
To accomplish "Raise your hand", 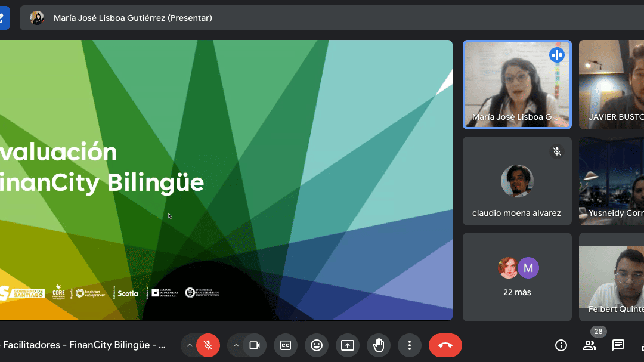I will (379, 345).
